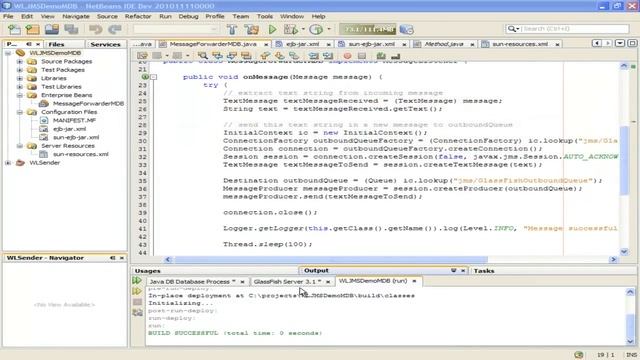Click Shift Line Left icon in editor toolbar

(313, 56)
